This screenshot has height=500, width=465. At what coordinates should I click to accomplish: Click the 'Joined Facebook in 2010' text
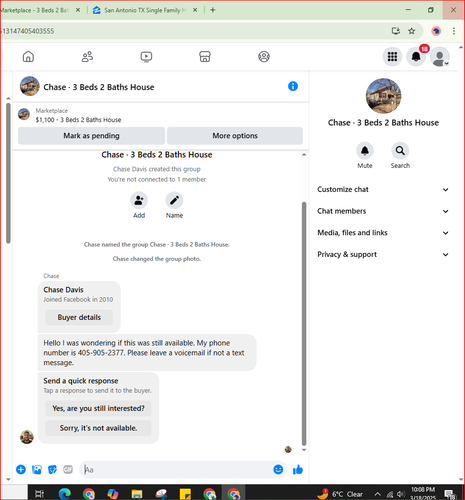click(78, 299)
